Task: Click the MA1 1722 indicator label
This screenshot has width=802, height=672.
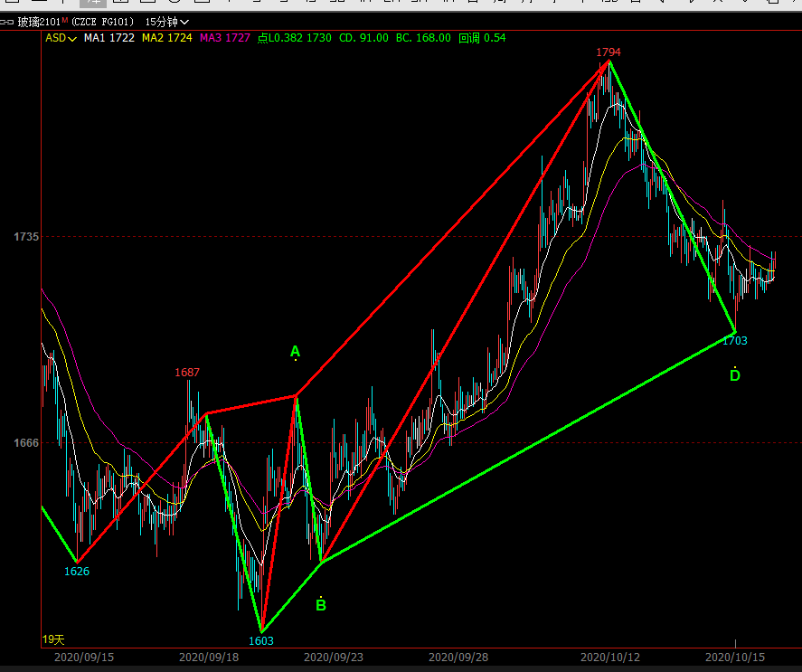Action: [x=109, y=38]
